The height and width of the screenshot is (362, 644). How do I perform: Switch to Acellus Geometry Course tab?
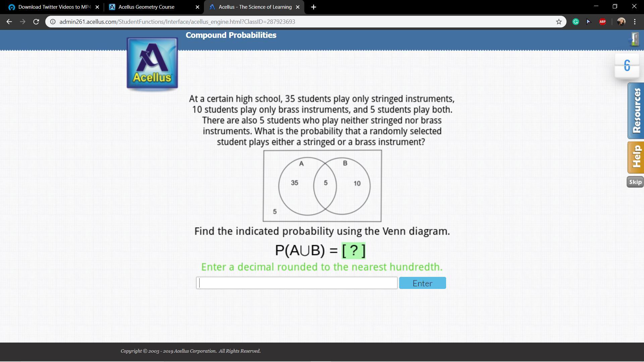pos(146,7)
